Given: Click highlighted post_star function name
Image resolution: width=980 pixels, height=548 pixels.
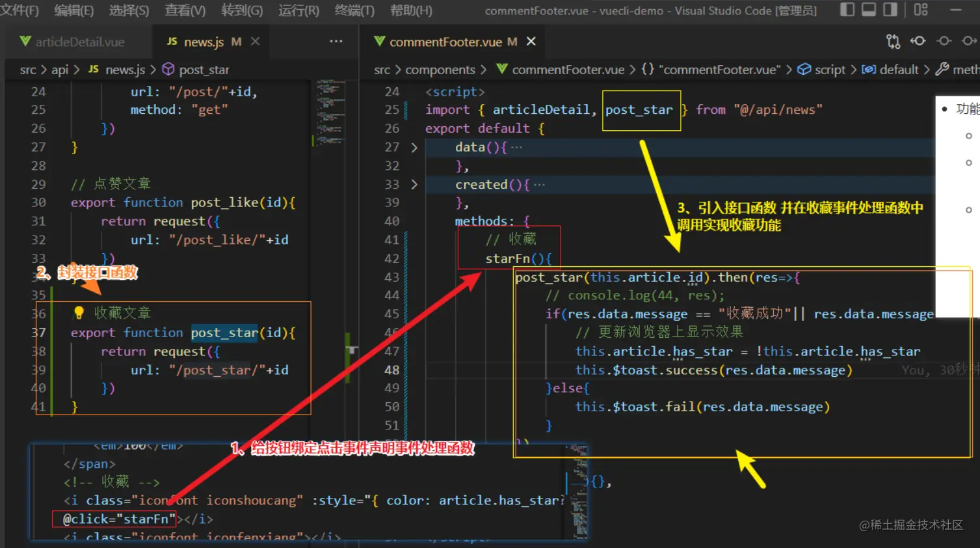Looking at the screenshot, I should tap(224, 333).
